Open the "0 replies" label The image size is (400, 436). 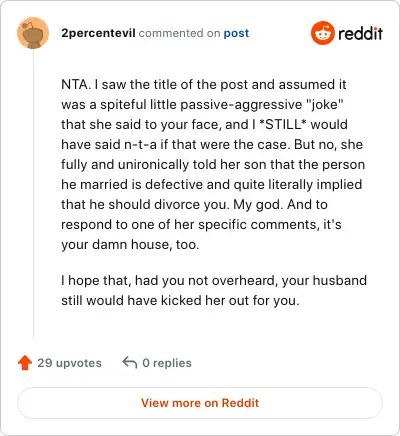pos(167,363)
